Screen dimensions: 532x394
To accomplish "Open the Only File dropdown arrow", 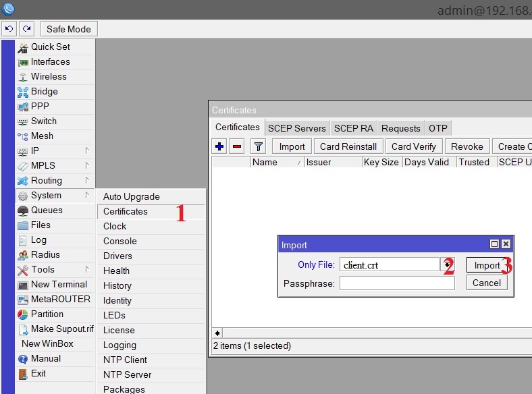I will coord(446,265).
